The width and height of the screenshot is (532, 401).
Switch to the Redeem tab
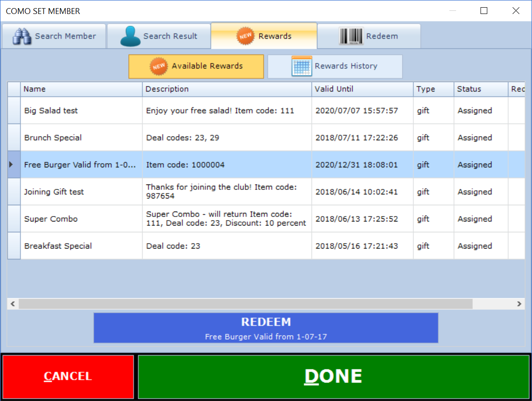pos(369,36)
